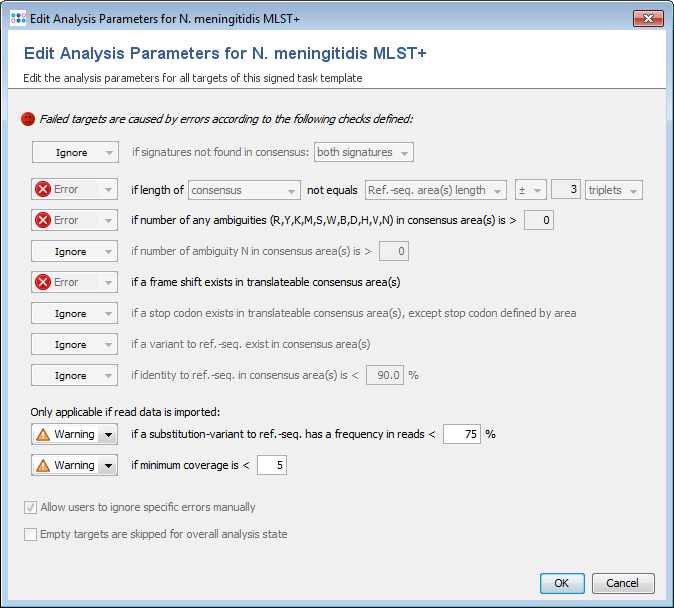Screen dimensions: 674x608
Task: Click the red error icon on the frame shift check
Action: click(43, 282)
